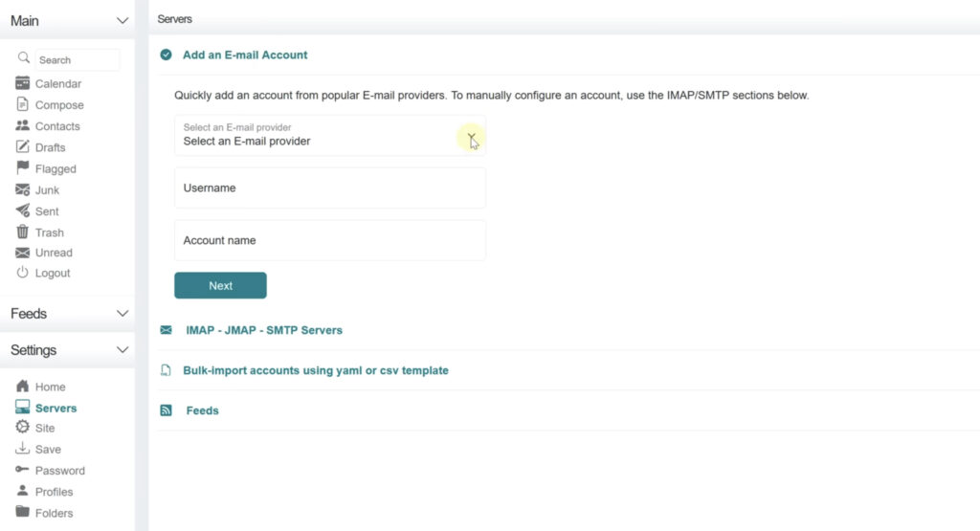Click the Junk mail icon
The height and width of the screenshot is (531, 980).
[x=23, y=189]
